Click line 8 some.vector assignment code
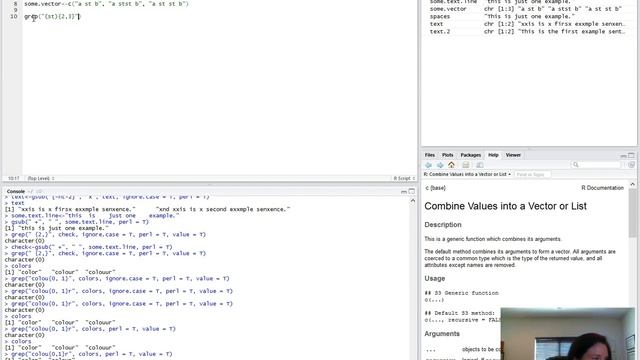Image resolution: width=640 pixels, height=360 pixels. point(106,4)
